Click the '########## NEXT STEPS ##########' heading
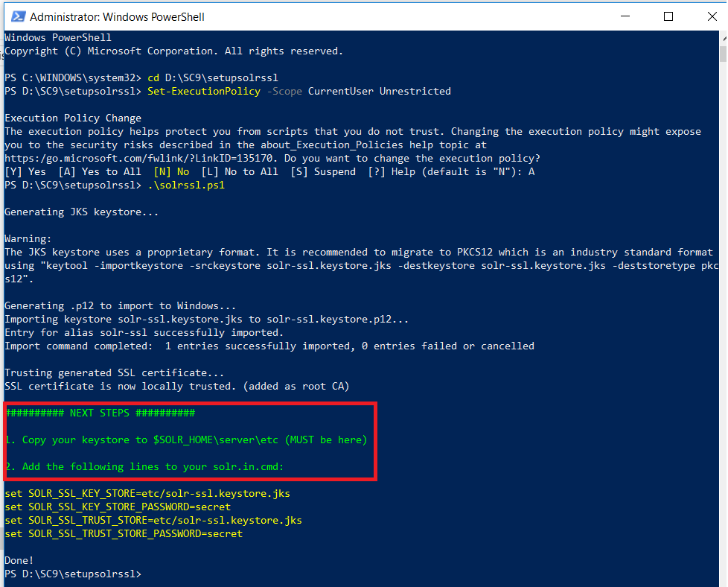This screenshot has height=587, width=728. point(100,413)
